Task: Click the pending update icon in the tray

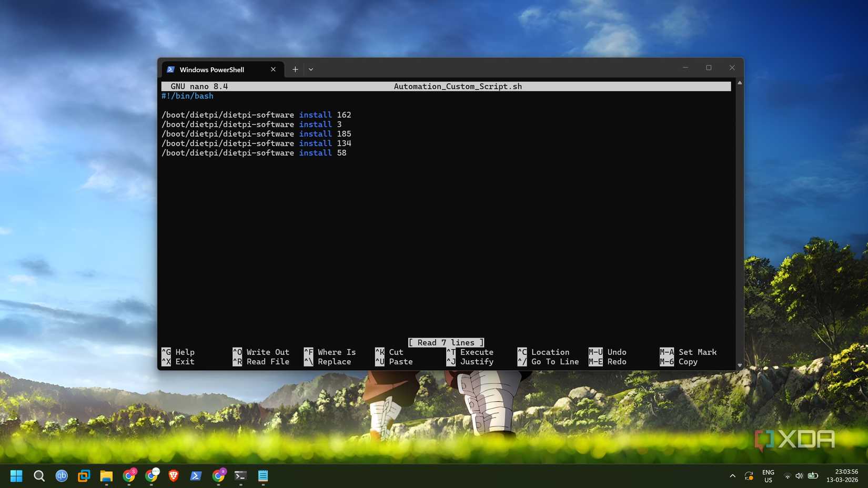Action: pyautogui.click(x=749, y=476)
